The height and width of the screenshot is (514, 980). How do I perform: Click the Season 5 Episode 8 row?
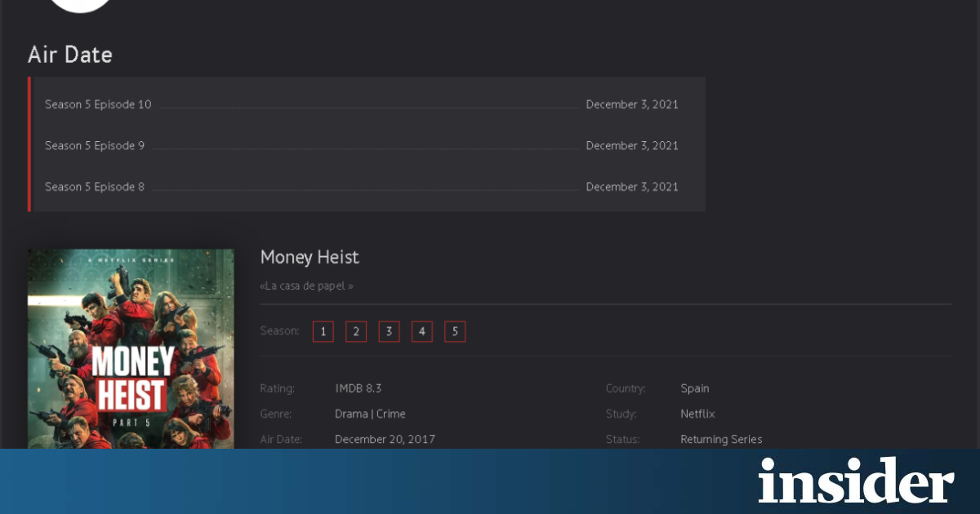(x=362, y=187)
